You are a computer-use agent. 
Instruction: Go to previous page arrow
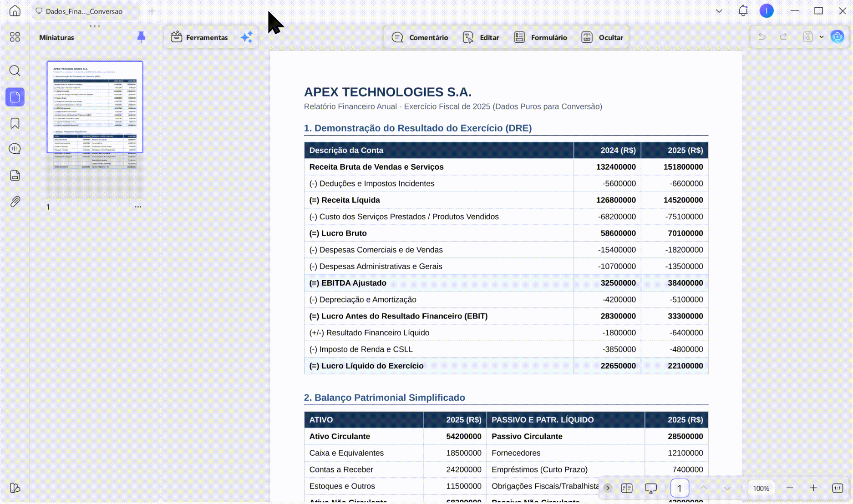704,488
